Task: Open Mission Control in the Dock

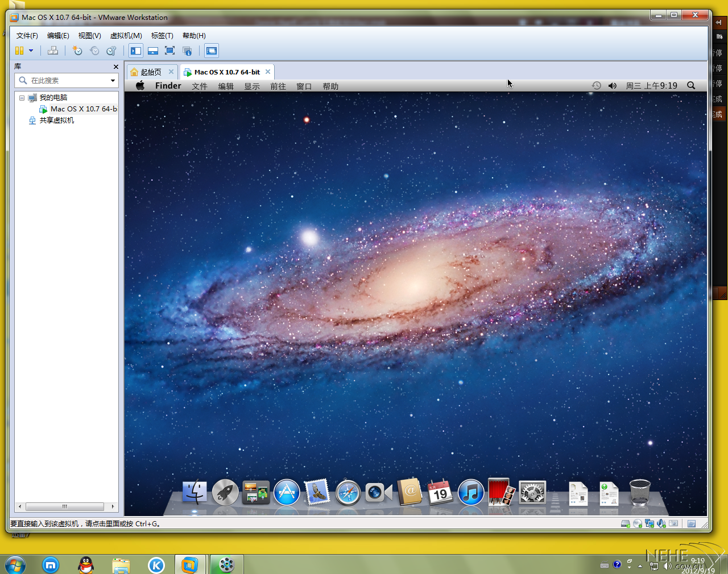Action: click(256, 492)
